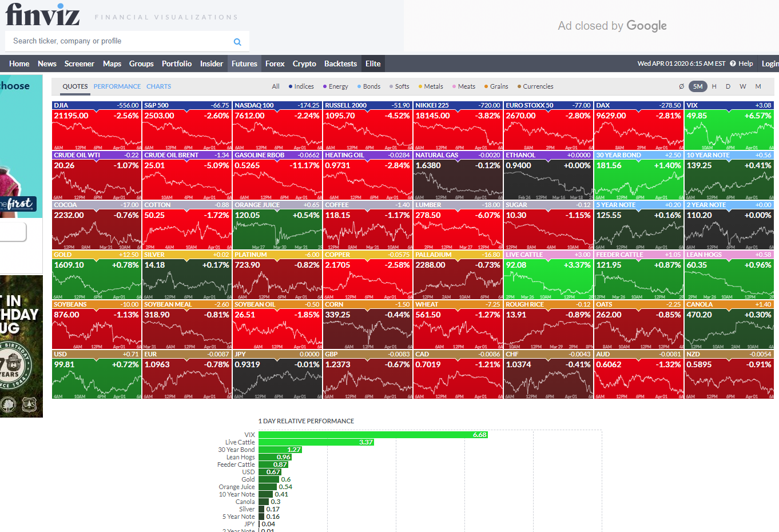Viewport: 779px width, 532px height.
Task: Switch timeframe to H
Action: (714, 86)
